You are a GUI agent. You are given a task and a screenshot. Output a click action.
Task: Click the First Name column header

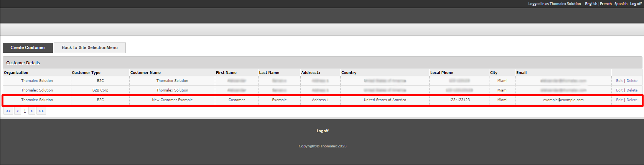(x=226, y=72)
